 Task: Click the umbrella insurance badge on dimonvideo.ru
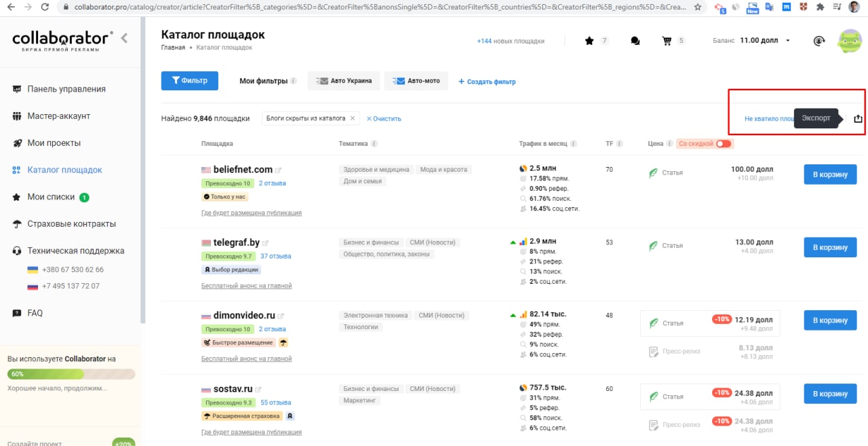click(283, 343)
